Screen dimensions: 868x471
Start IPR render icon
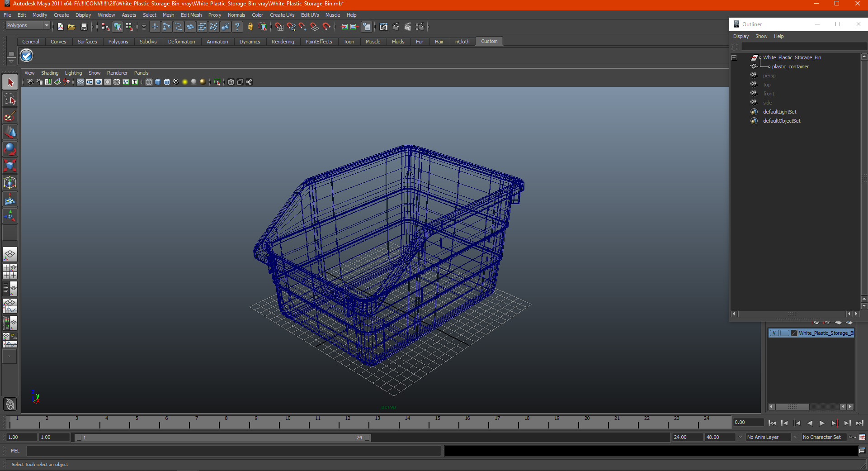coord(407,27)
